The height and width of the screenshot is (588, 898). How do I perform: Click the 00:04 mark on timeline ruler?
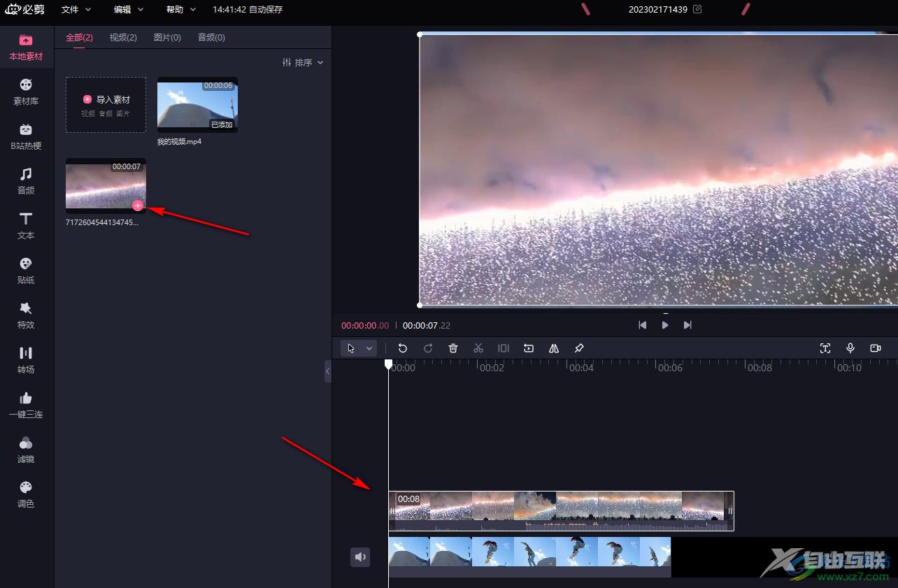tap(581, 368)
